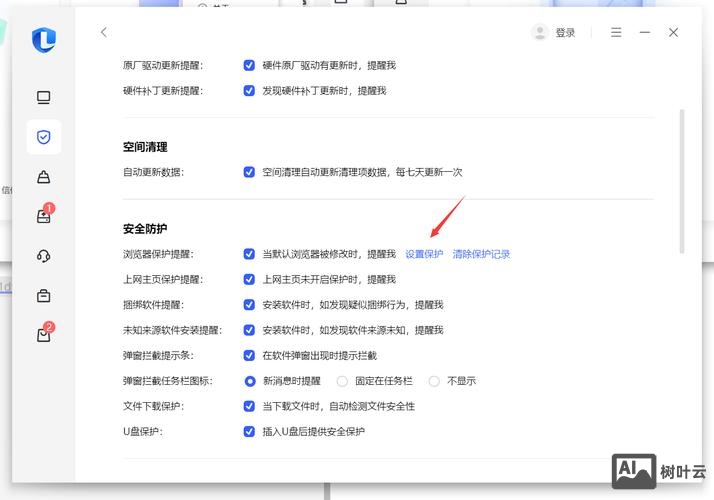Open the computer overview sidebar icon
Viewport: 714px width, 500px height.
pyautogui.click(x=44, y=97)
